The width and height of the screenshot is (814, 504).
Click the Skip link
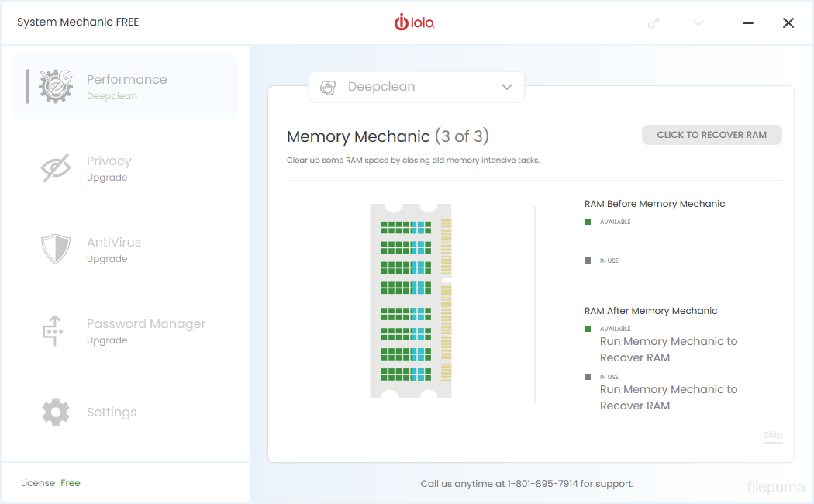click(x=773, y=435)
